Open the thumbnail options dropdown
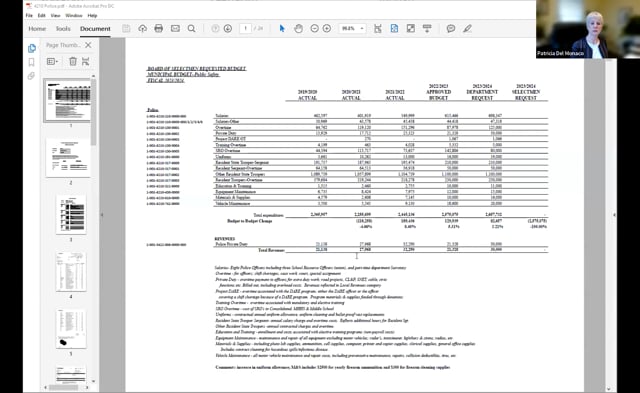The height and width of the screenshot is (393, 640). click(x=52, y=62)
